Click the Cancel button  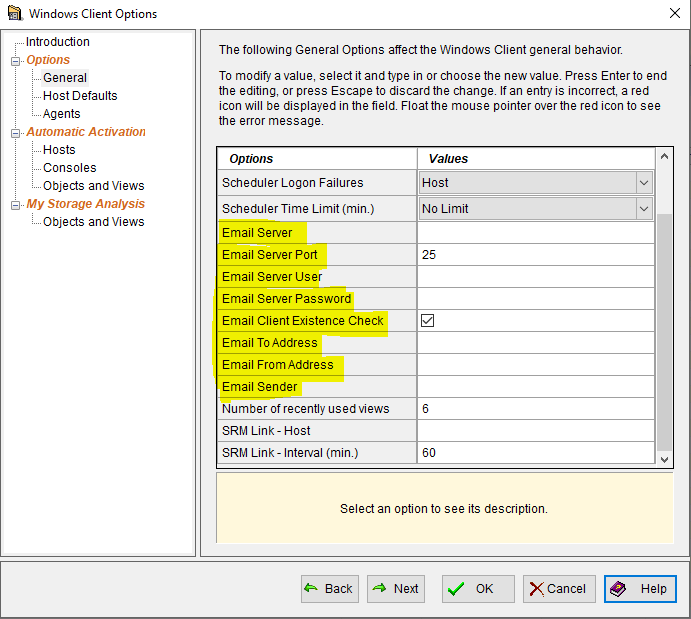559,589
